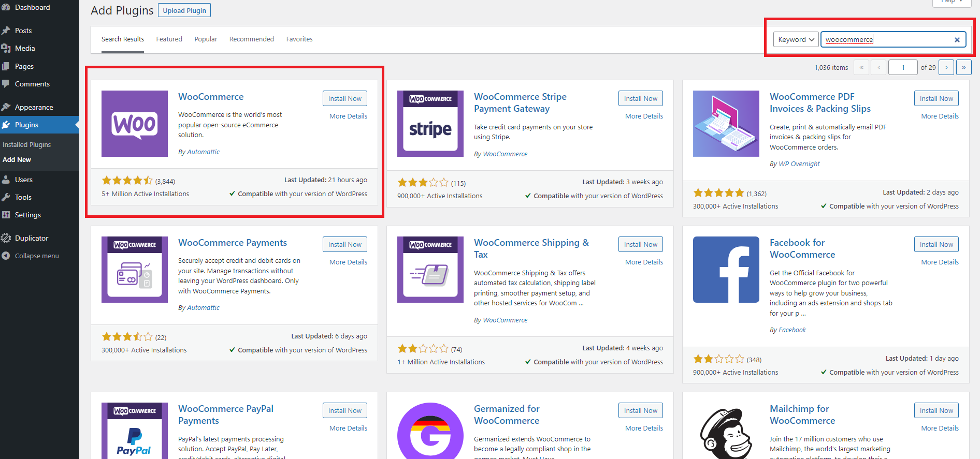The image size is (980, 459).
Task: Open the WooCommerce PayPal Payments title link
Action: tap(226, 414)
